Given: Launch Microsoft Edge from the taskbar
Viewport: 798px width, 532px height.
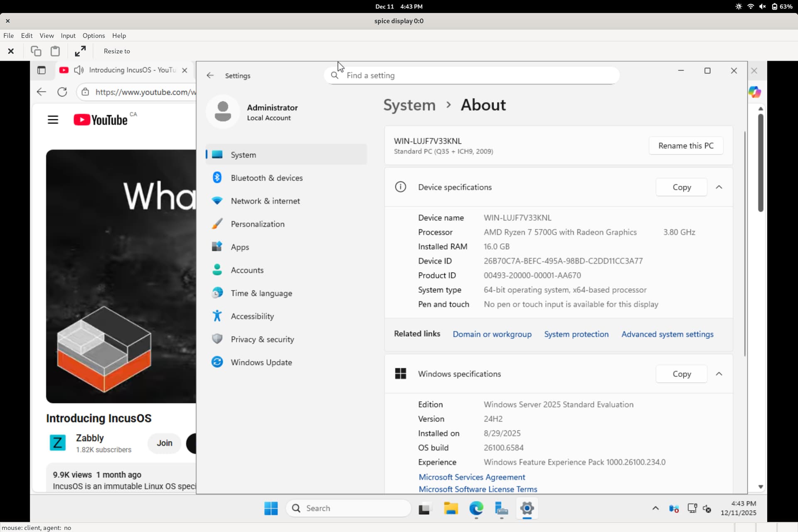Looking at the screenshot, I should pos(476,508).
